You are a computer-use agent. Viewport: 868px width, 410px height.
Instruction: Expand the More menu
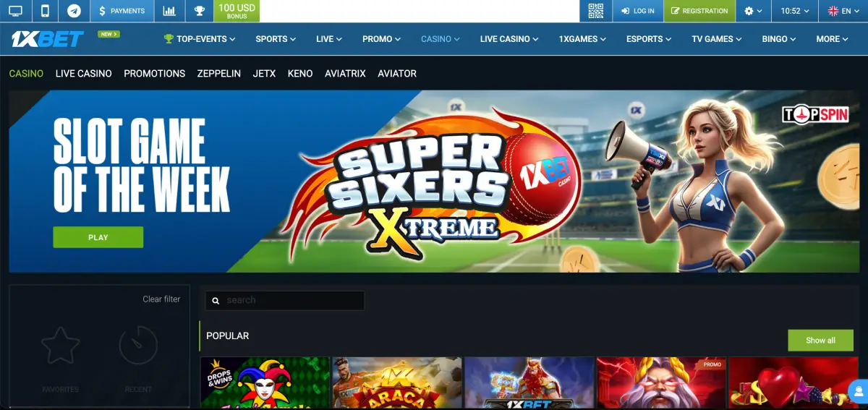tap(833, 39)
